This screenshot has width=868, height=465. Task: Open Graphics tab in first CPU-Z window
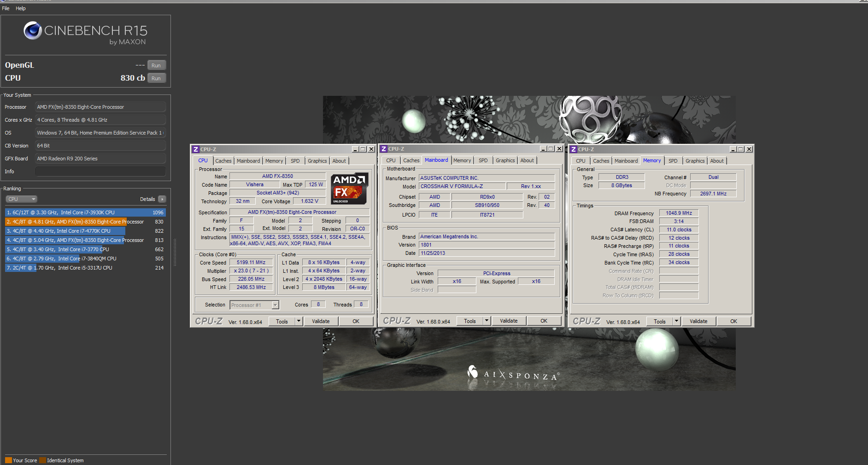317,161
